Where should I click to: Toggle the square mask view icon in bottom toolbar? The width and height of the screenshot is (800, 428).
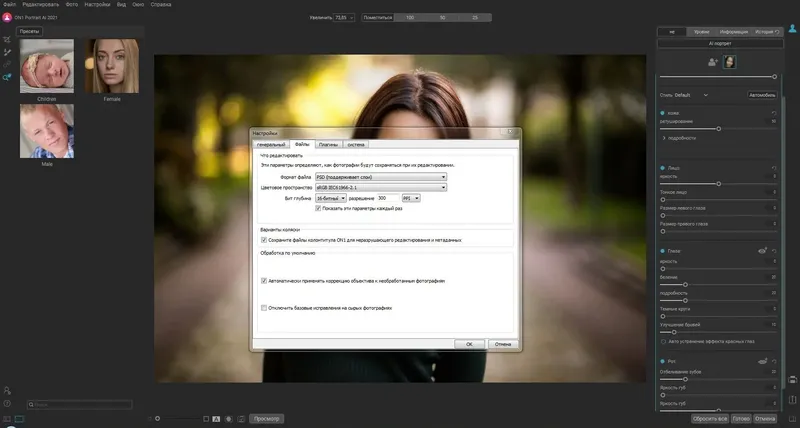206,419
